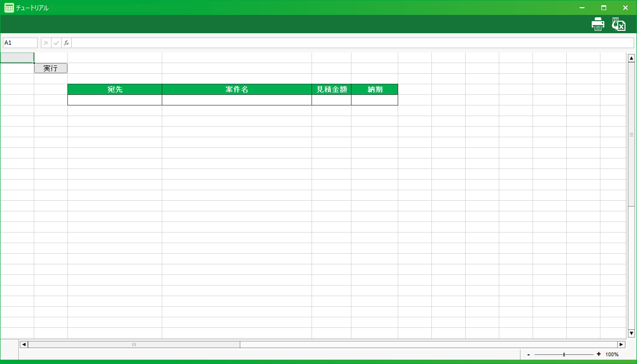Click the cancel X icon in formula bar
The height and width of the screenshot is (364, 637).
[x=46, y=43]
